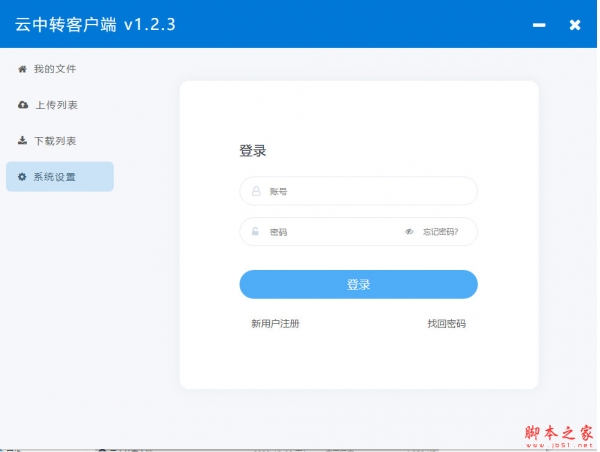The image size is (600, 452).
Task: Select the 系统设置 sidebar item
Action: [x=60, y=176]
